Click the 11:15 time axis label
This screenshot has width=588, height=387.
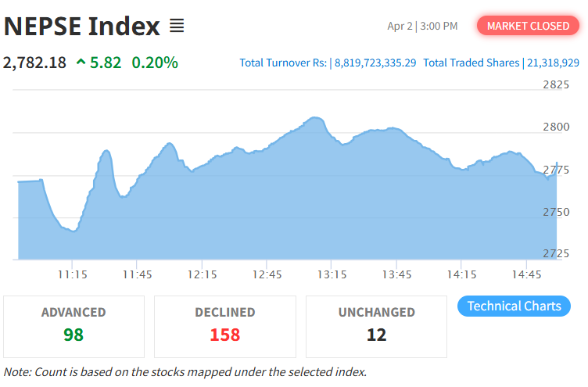pyautogui.click(x=72, y=275)
